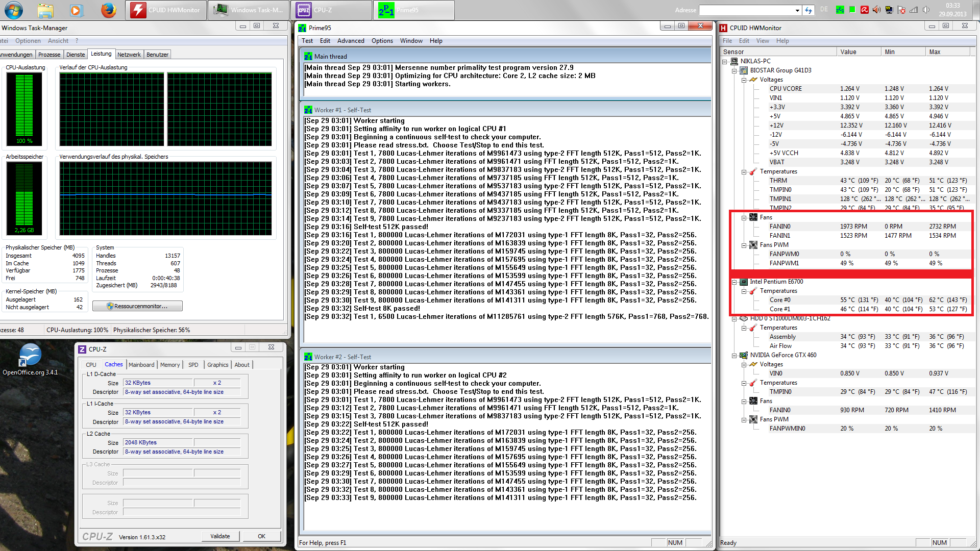
Task: Collapse the NVIDIA Fans PWM group
Action: point(744,420)
